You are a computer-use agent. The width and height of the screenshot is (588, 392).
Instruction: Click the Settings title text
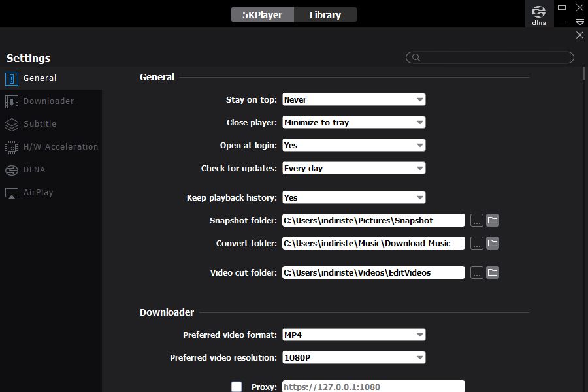point(29,58)
